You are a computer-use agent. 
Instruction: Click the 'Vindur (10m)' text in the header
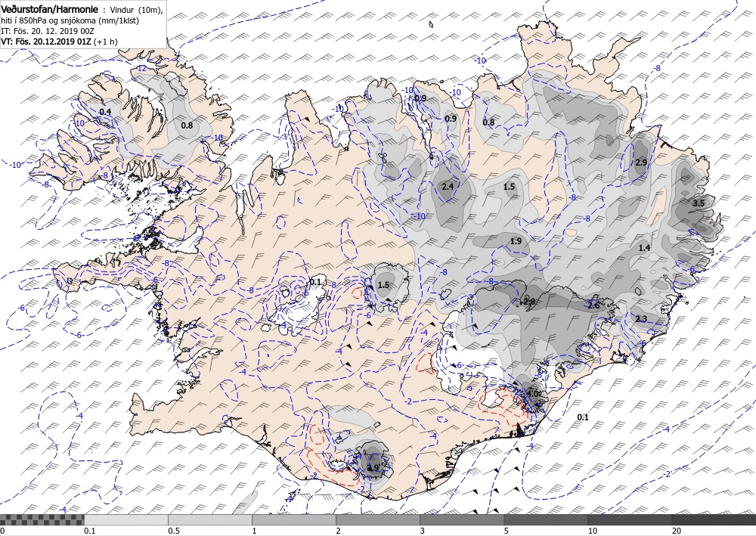click(136, 10)
